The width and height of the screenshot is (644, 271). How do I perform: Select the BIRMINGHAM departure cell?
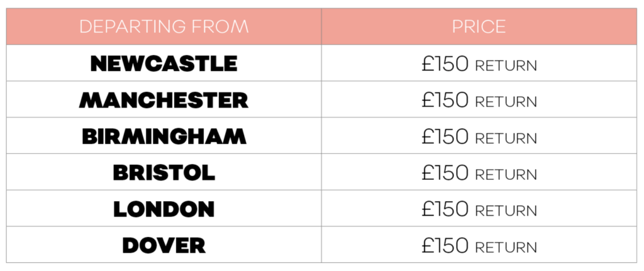click(x=164, y=136)
